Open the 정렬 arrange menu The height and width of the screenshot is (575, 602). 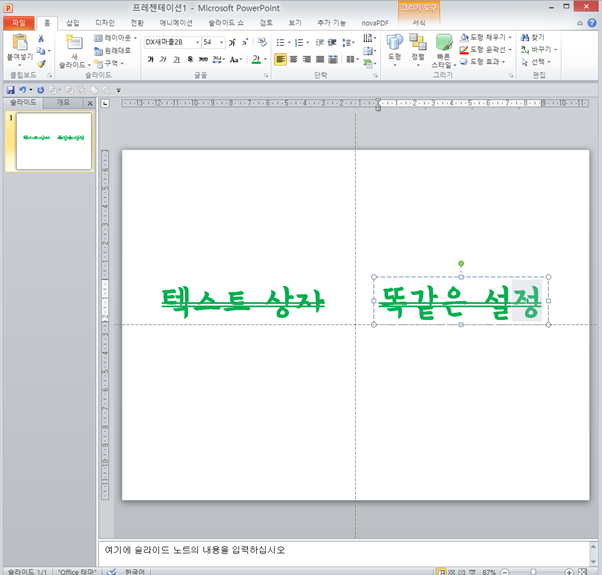tap(418, 50)
